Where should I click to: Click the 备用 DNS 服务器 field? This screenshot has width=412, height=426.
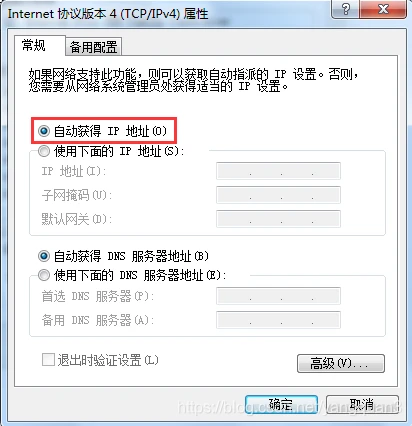click(278, 320)
